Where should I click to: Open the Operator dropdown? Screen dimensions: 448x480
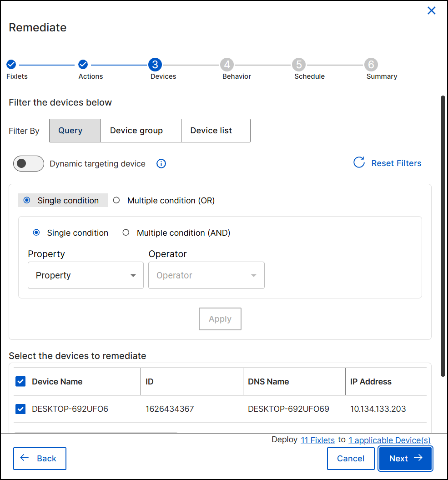click(x=206, y=275)
